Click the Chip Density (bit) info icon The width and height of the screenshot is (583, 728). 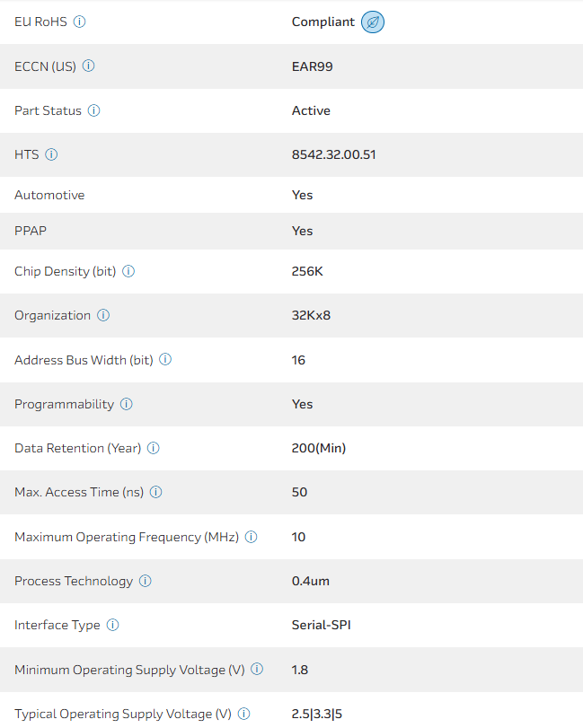click(x=128, y=271)
